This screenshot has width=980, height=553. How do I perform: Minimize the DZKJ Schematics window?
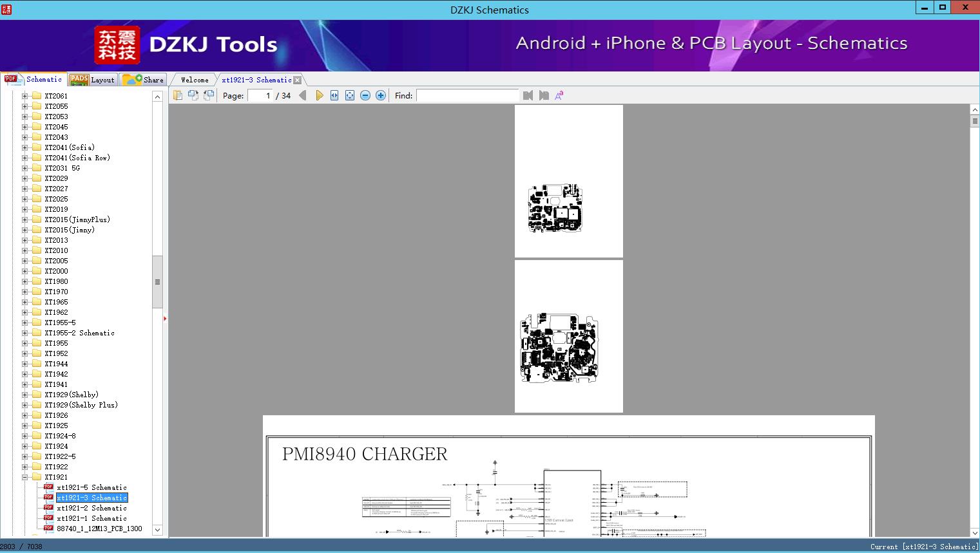(x=925, y=7)
